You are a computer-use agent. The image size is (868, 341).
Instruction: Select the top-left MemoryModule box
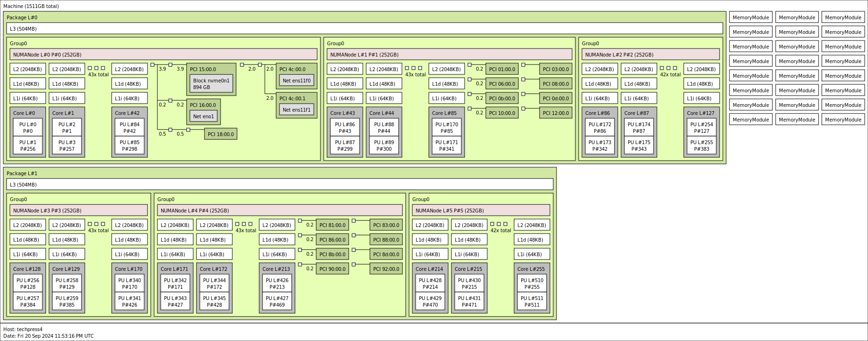(751, 17)
